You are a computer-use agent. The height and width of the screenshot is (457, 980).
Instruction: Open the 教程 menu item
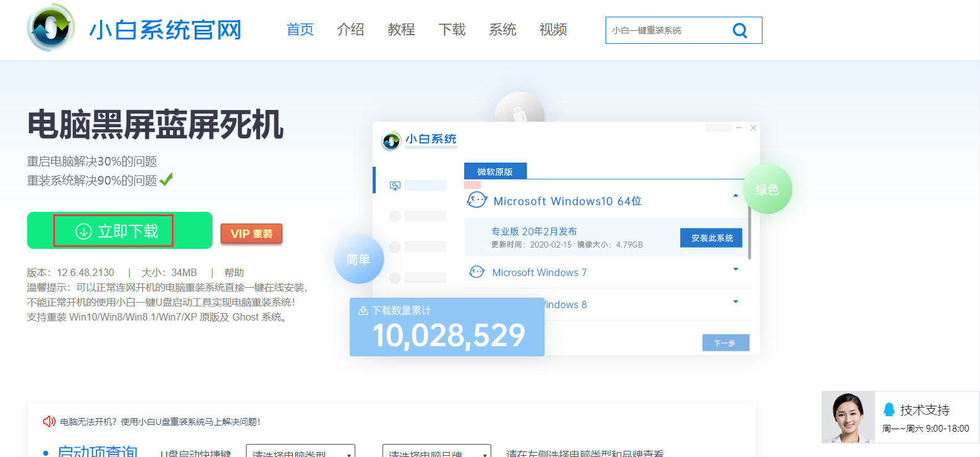(x=401, y=30)
